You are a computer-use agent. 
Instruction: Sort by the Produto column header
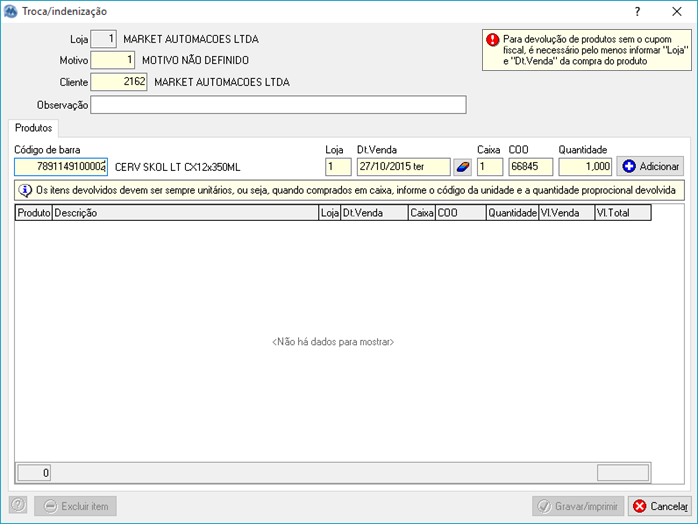click(34, 213)
